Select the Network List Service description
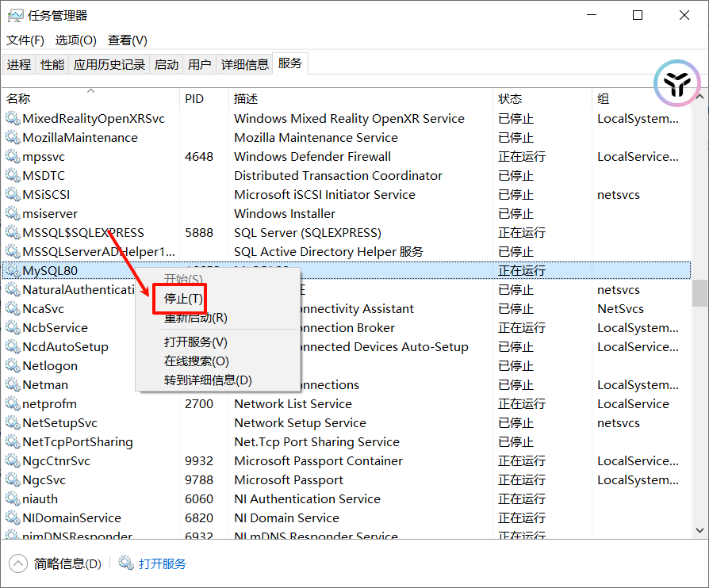The image size is (709, 588). [293, 403]
